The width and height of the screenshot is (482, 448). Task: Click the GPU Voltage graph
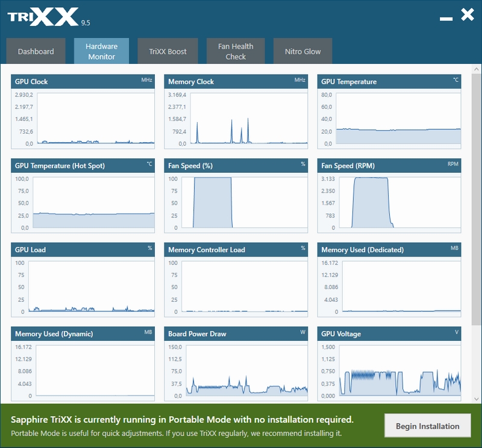[x=400, y=370]
